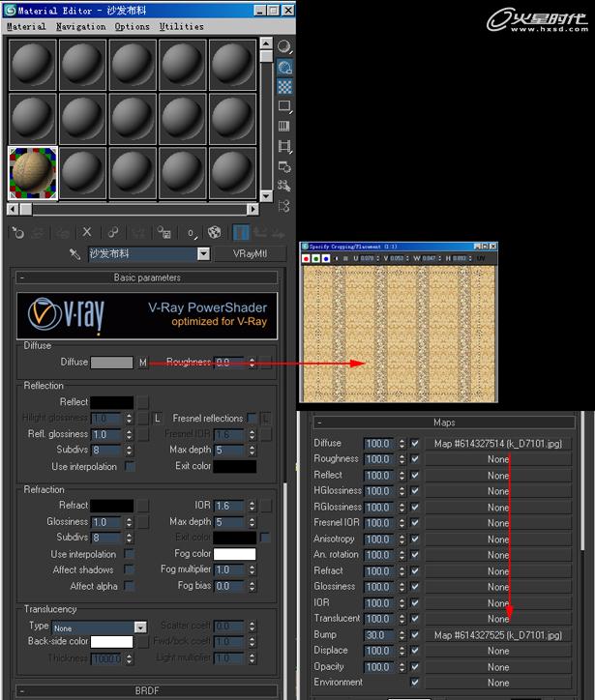This screenshot has height=700, width=595.
Task: Toggle Opacity map enable checkbox
Action: click(x=415, y=666)
